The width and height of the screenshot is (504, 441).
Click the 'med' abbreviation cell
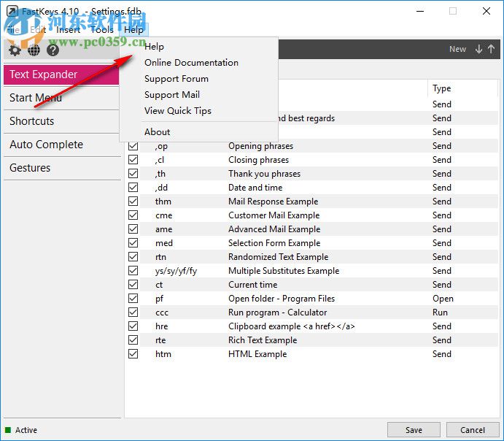point(164,243)
